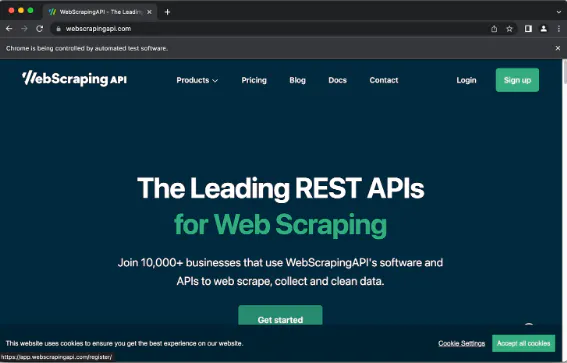The image size is (567, 363).
Task: Click the browser forward arrow
Action: [x=24, y=29]
